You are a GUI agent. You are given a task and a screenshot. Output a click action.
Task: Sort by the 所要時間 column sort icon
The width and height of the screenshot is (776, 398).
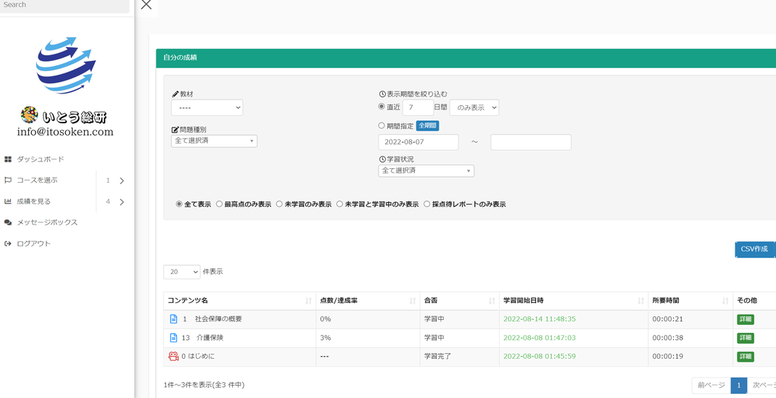pyautogui.click(x=726, y=301)
